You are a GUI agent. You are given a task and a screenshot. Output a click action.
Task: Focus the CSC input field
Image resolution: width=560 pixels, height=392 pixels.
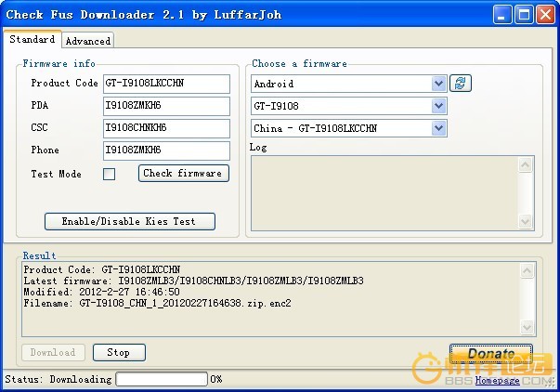[x=166, y=128]
